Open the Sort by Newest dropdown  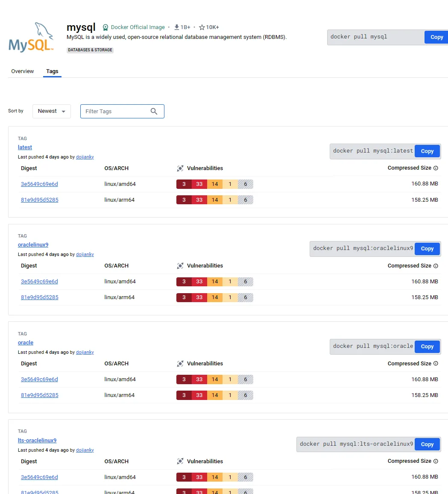coord(52,111)
